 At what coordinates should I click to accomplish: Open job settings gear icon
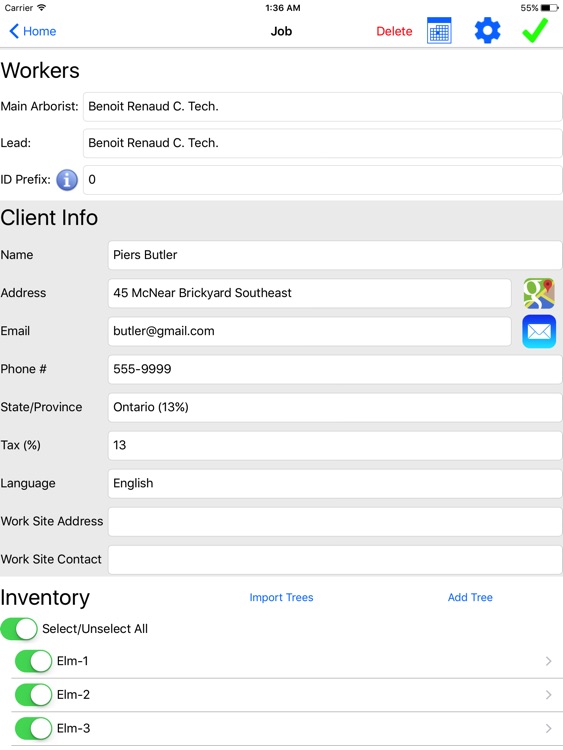click(487, 31)
